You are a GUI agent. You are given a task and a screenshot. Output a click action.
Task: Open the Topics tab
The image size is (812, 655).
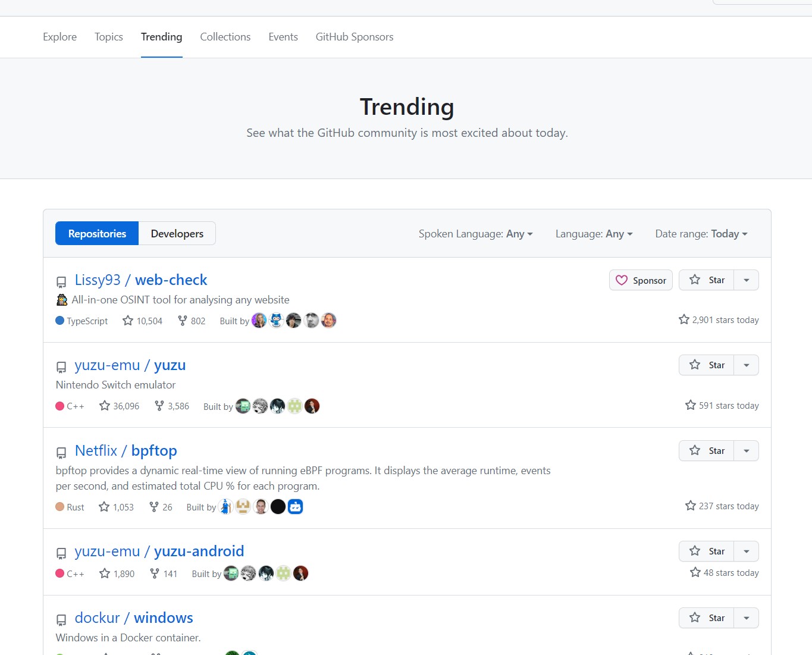[x=109, y=37]
